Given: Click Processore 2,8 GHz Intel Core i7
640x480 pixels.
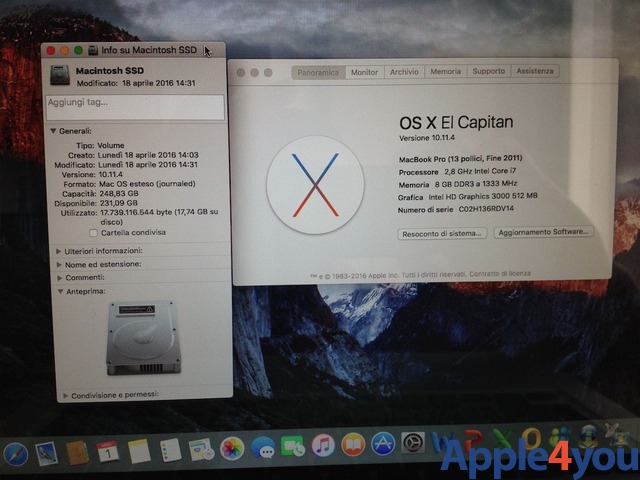Looking at the screenshot, I should pos(457,171).
